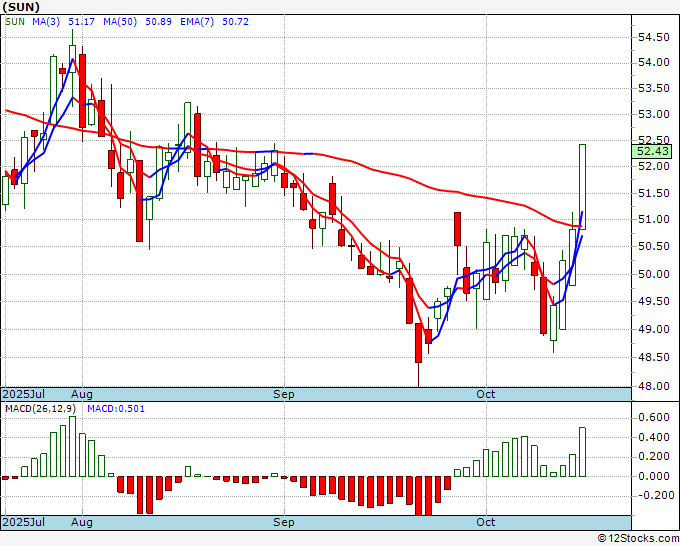Click the Oct marker on price chart axis
This screenshot has height=546, width=680.
486,394
